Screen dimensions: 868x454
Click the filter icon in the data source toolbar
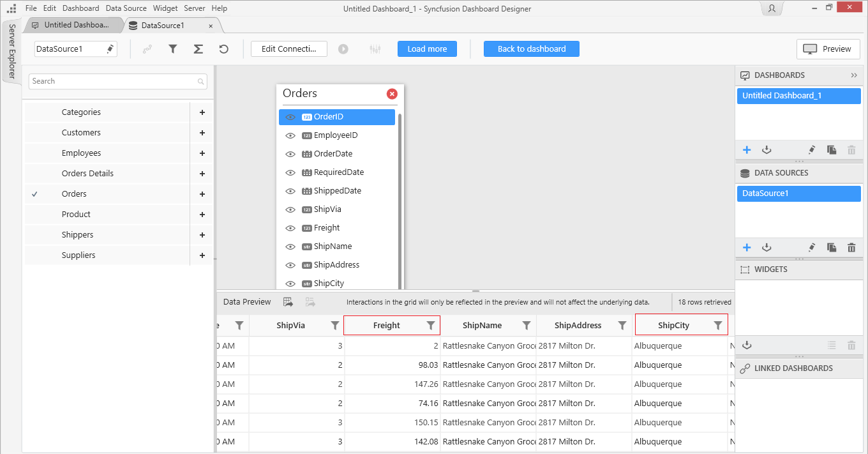coord(173,49)
